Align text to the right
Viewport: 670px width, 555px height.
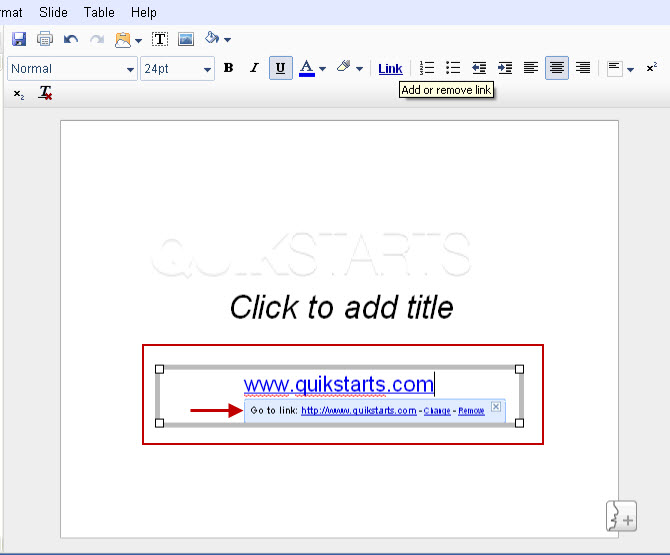coord(583,68)
